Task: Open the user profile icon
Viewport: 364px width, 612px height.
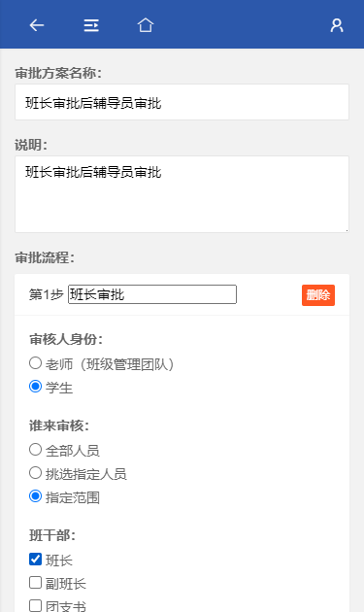Action: click(x=337, y=25)
